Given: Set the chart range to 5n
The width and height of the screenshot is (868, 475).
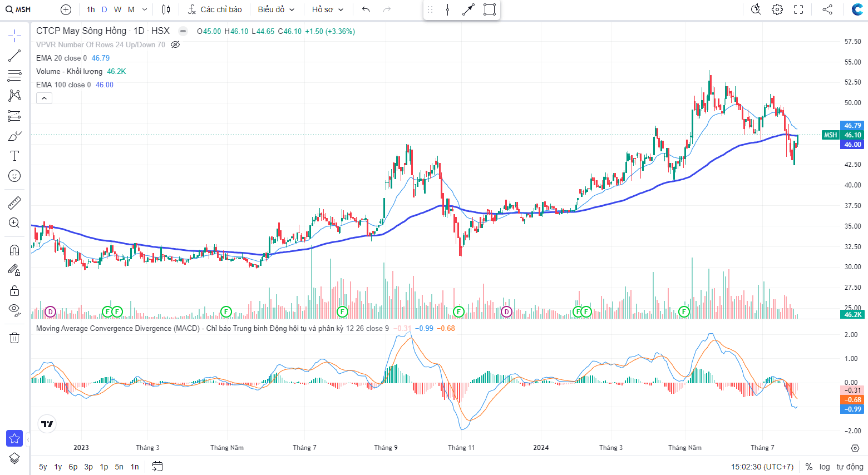Looking at the screenshot, I should tap(119, 467).
